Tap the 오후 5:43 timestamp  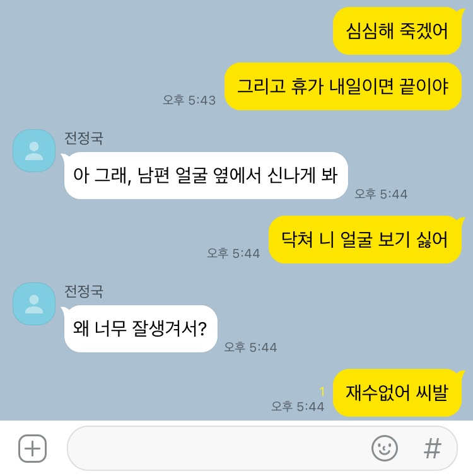tap(189, 100)
